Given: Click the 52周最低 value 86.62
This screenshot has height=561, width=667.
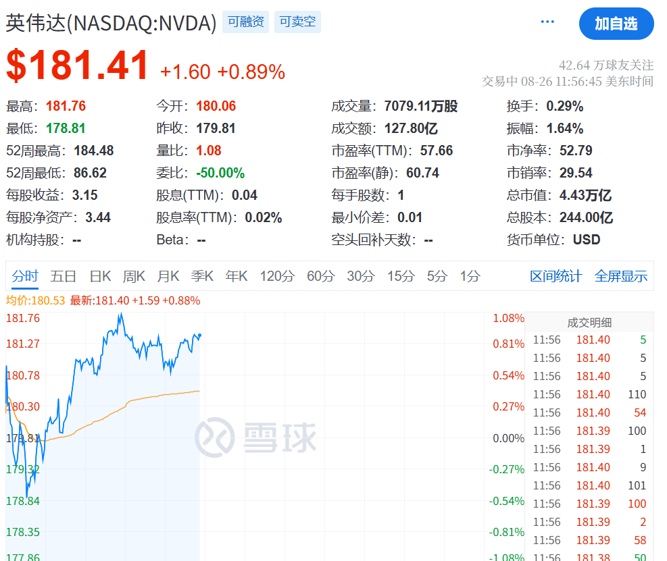Looking at the screenshot, I should point(90,173).
